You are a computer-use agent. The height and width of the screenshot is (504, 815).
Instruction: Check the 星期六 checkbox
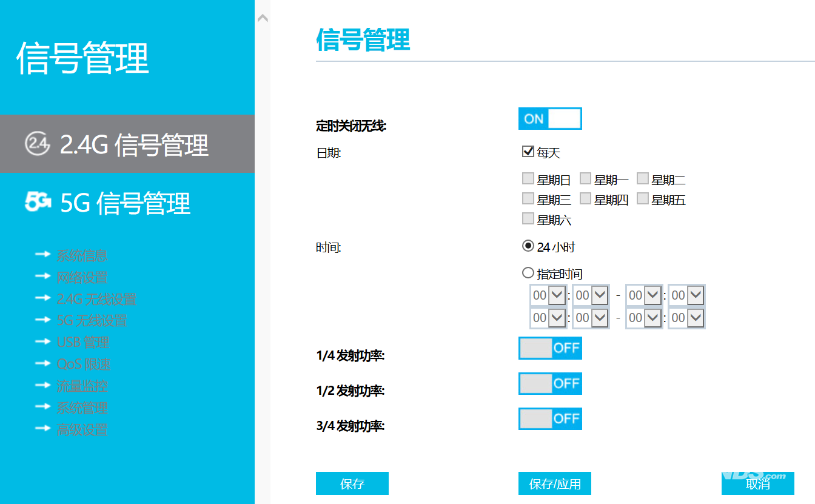(528, 218)
